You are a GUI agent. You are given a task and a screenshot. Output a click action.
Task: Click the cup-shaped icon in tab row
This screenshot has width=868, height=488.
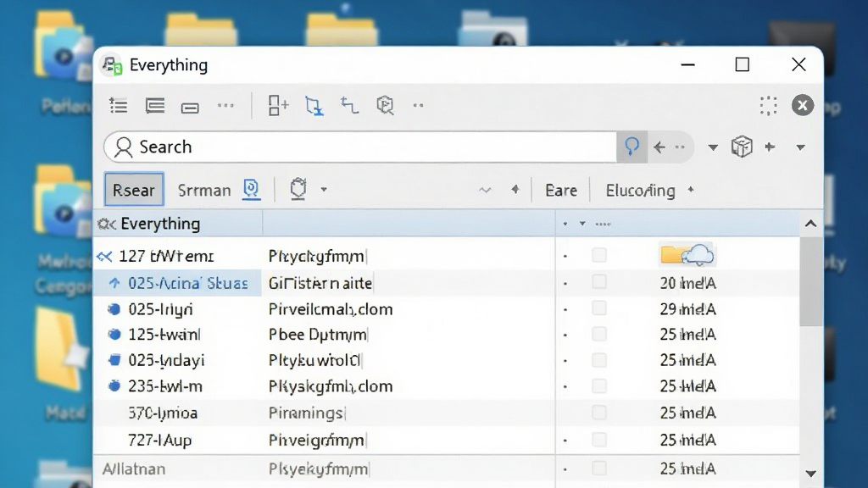(x=298, y=189)
